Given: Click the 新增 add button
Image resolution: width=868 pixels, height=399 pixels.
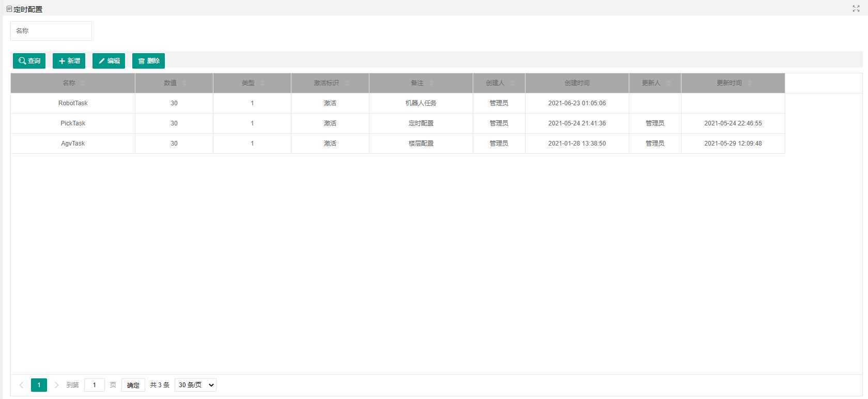Looking at the screenshot, I should 69,61.
